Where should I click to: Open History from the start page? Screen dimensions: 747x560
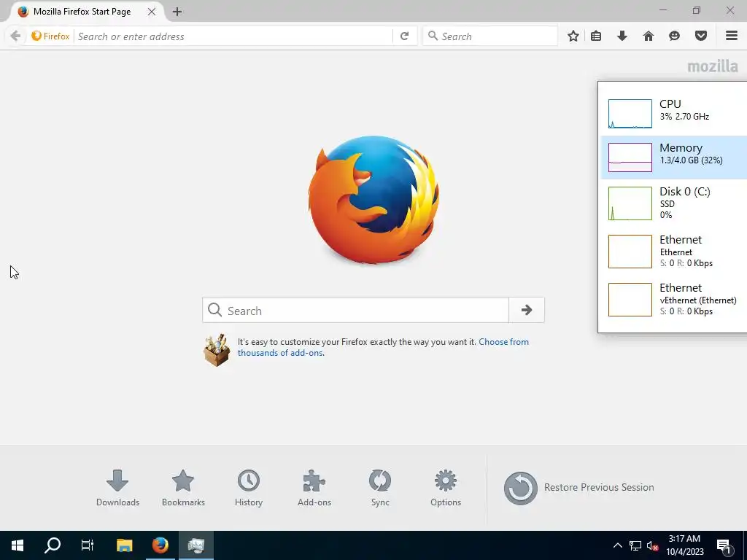(x=249, y=488)
